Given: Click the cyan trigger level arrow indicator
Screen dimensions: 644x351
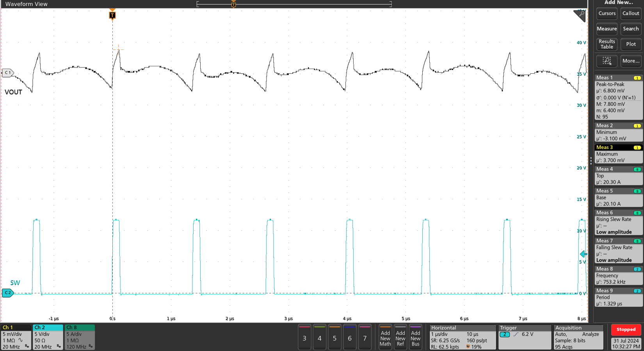Looking at the screenshot, I should coord(583,254).
